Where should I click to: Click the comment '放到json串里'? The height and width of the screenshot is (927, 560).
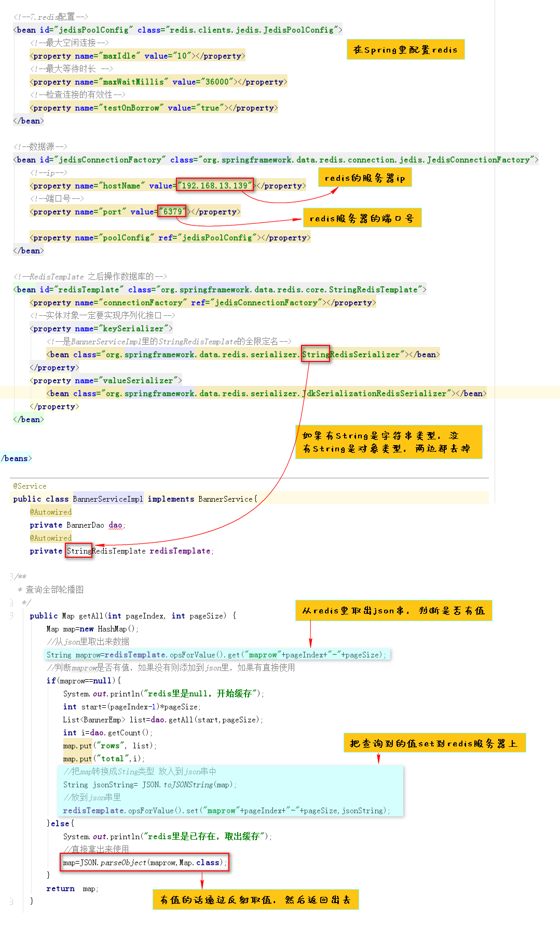pyautogui.click(x=92, y=798)
